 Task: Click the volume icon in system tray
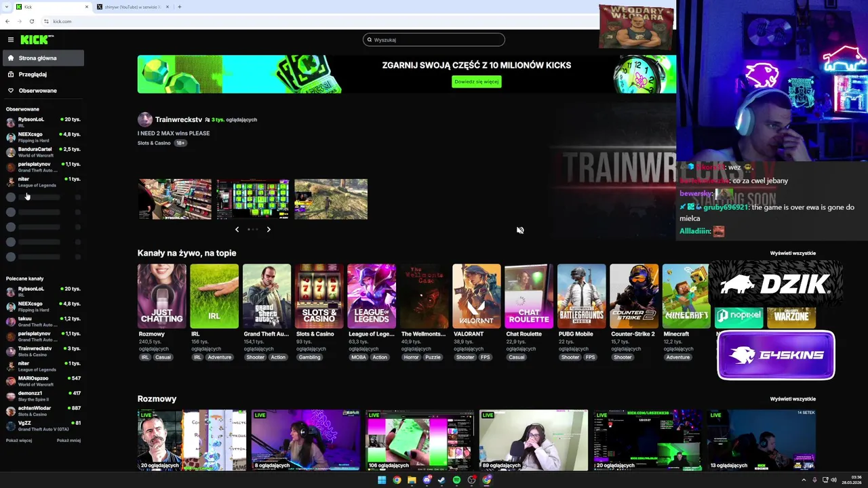pyautogui.click(x=833, y=480)
